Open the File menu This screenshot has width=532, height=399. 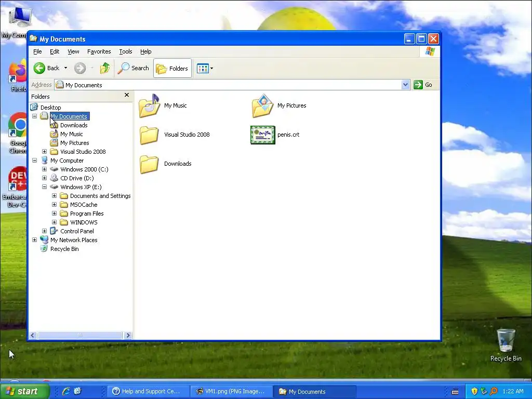[37, 51]
